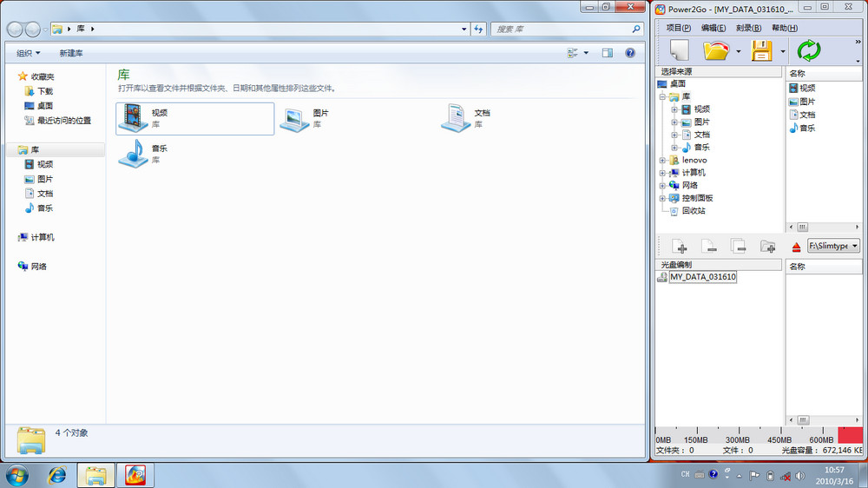Toggle the Explorer preview pane button
868x488 pixels.
[607, 53]
